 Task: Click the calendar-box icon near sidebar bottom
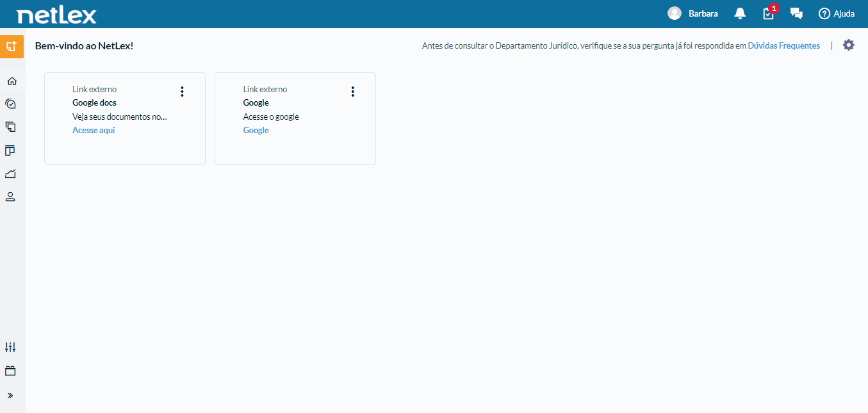(10, 371)
